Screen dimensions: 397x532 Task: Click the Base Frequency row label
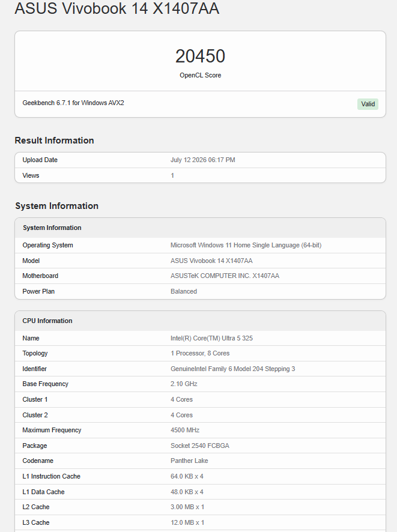(46, 384)
